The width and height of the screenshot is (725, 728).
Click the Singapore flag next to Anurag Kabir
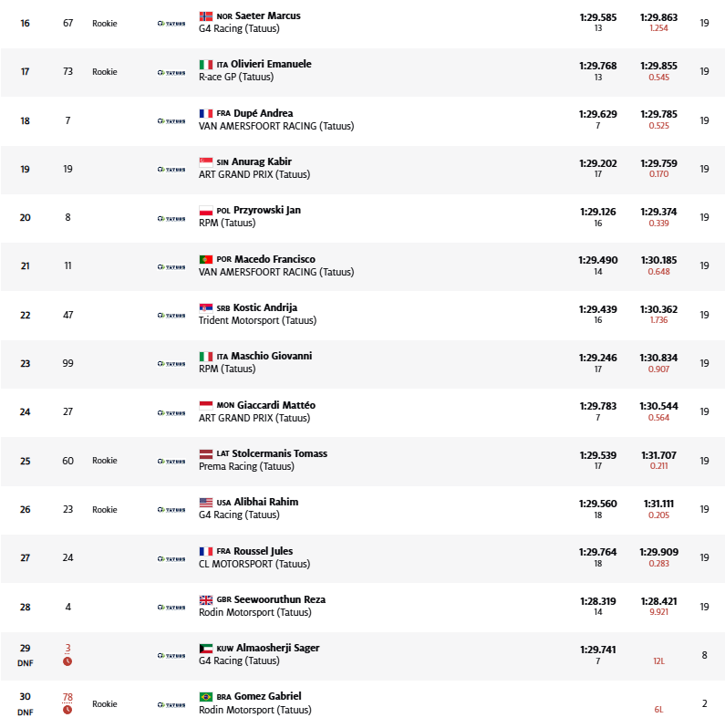pos(205,162)
